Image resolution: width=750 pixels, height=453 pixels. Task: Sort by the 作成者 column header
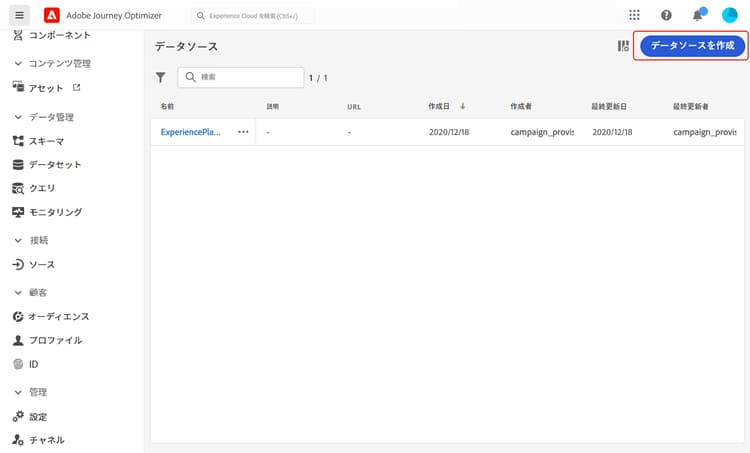(521, 106)
